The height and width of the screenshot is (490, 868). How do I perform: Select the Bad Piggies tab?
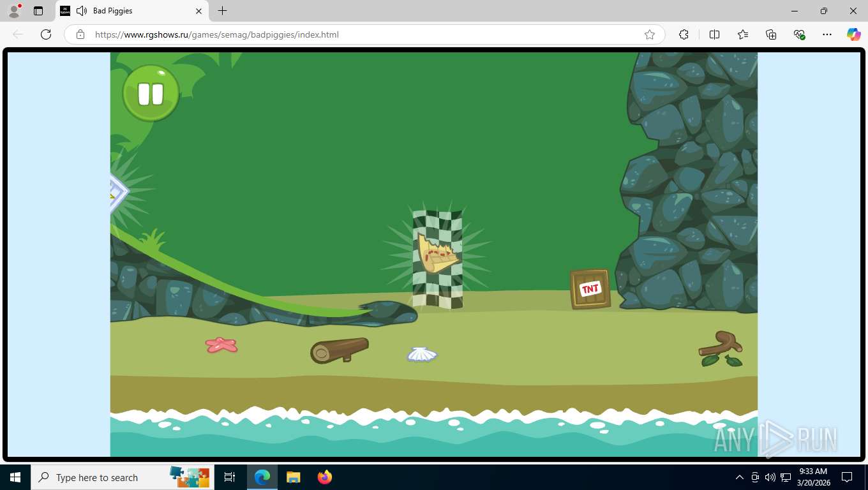pyautogui.click(x=132, y=11)
